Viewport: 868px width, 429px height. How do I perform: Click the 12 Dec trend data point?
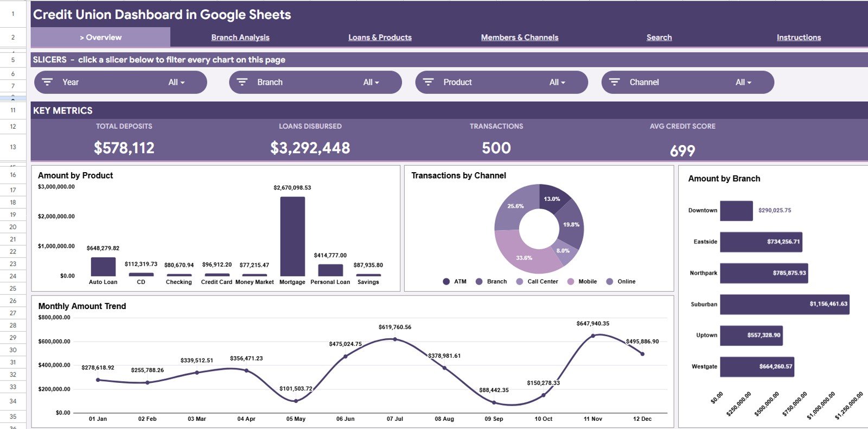[x=642, y=354]
